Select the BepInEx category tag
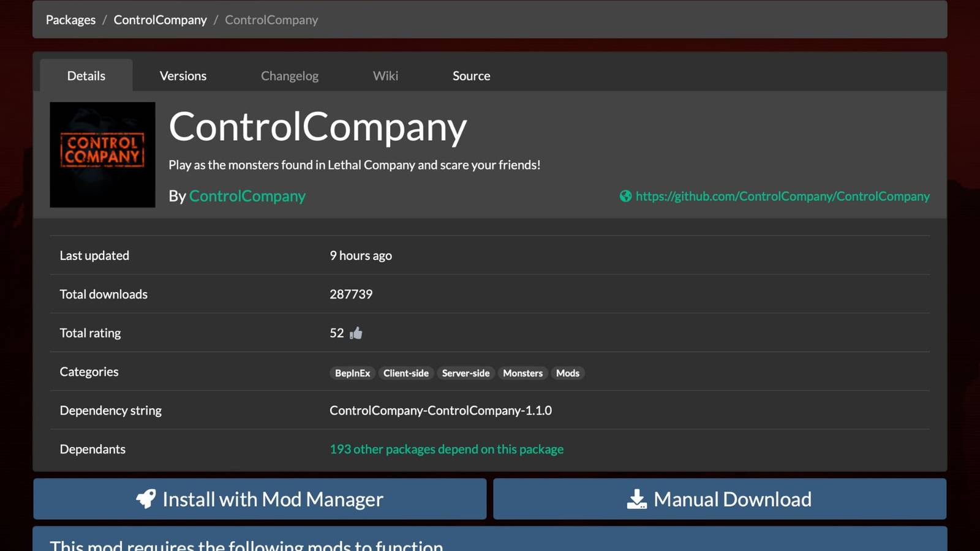 [x=352, y=373]
